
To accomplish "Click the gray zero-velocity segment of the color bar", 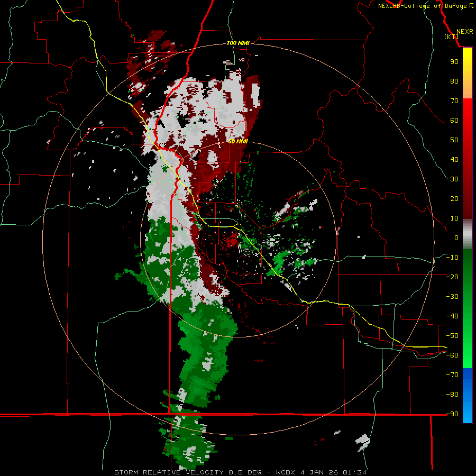I will [x=467, y=234].
